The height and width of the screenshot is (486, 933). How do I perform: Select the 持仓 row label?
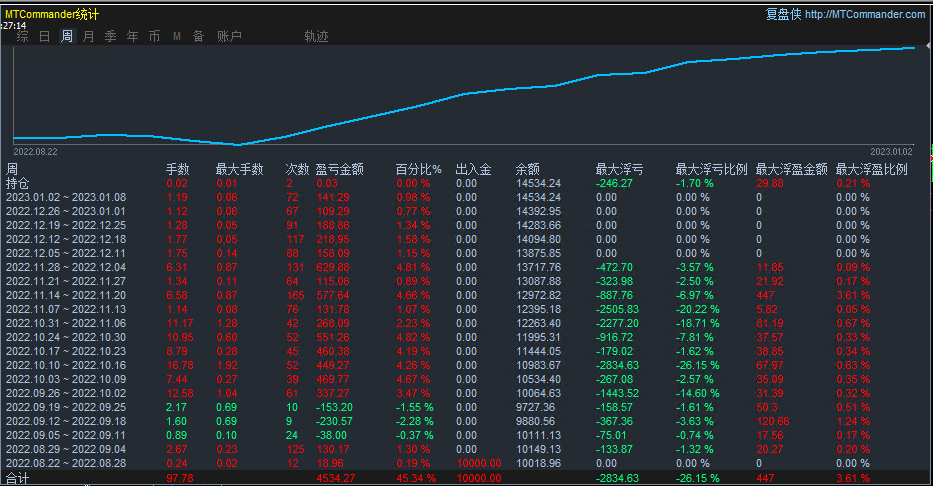[17, 183]
